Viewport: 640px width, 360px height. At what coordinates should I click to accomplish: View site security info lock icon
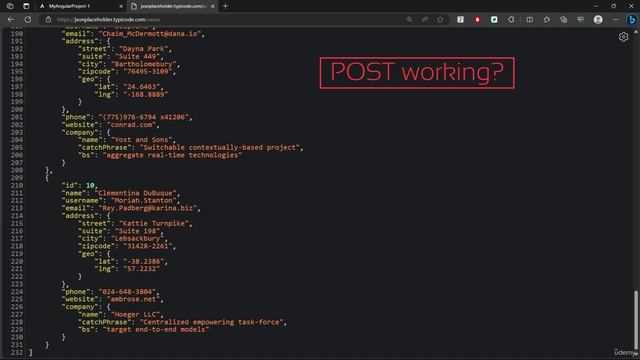pyautogui.click(x=48, y=20)
